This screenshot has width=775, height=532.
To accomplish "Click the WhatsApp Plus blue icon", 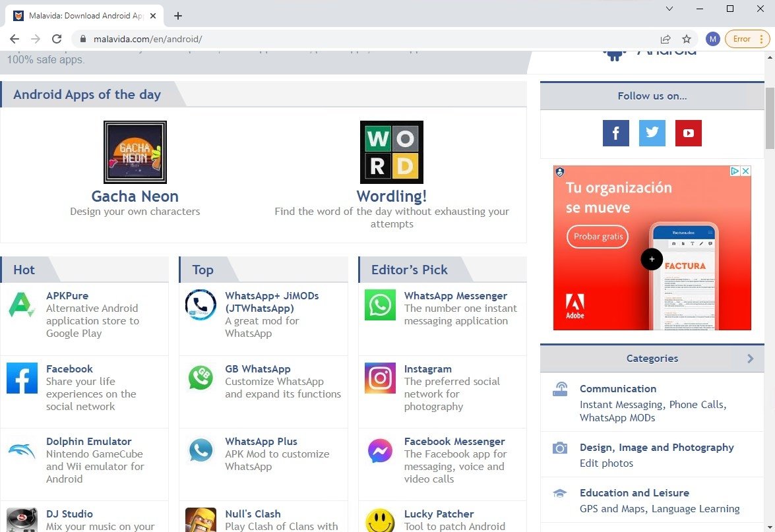I will (201, 450).
